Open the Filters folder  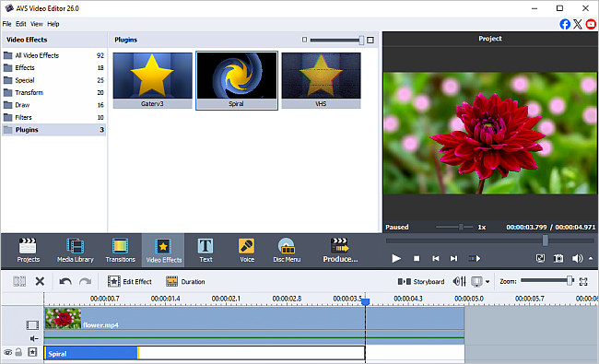(53, 117)
